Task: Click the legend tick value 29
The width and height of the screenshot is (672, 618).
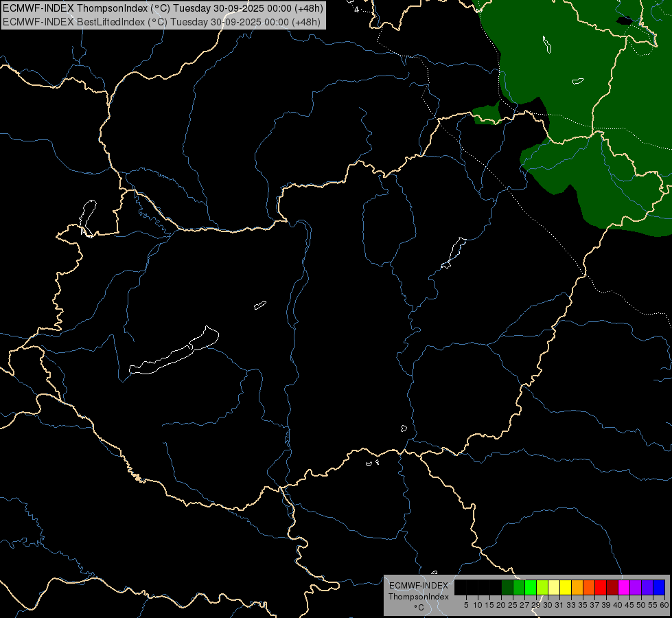Action: tap(536, 605)
